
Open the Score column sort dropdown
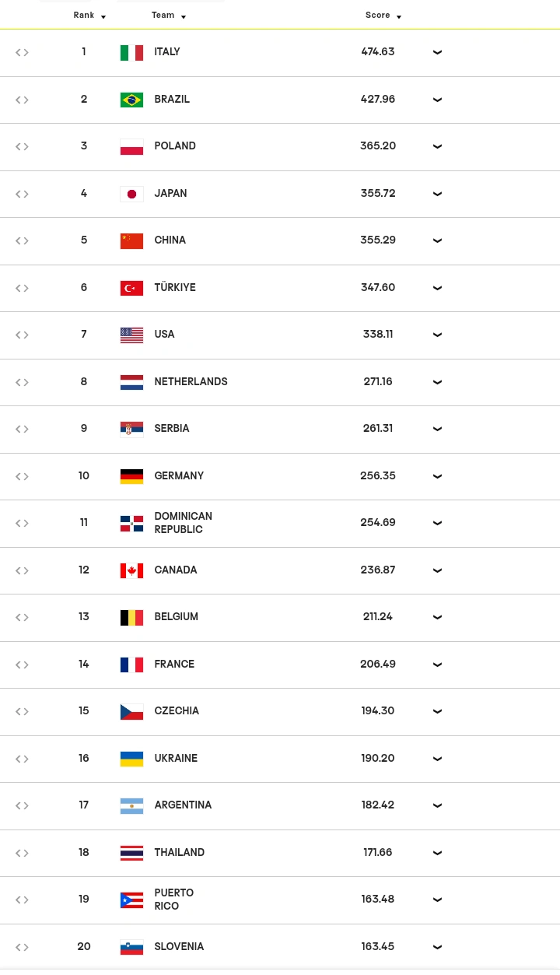tap(398, 16)
